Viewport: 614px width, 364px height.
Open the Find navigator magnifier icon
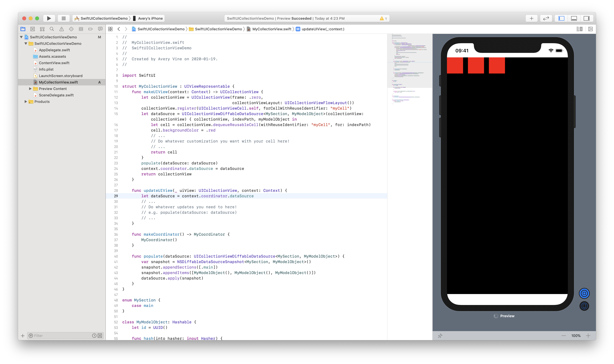click(52, 29)
